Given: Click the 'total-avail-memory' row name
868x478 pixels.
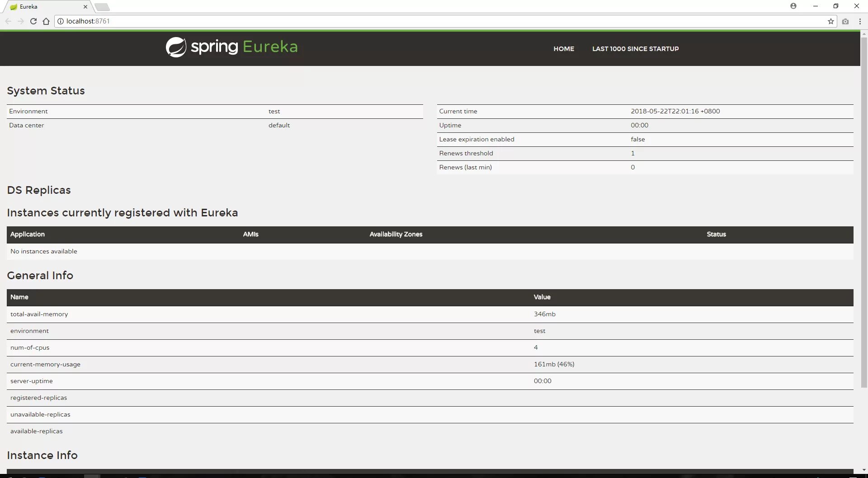Looking at the screenshot, I should click(39, 314).
